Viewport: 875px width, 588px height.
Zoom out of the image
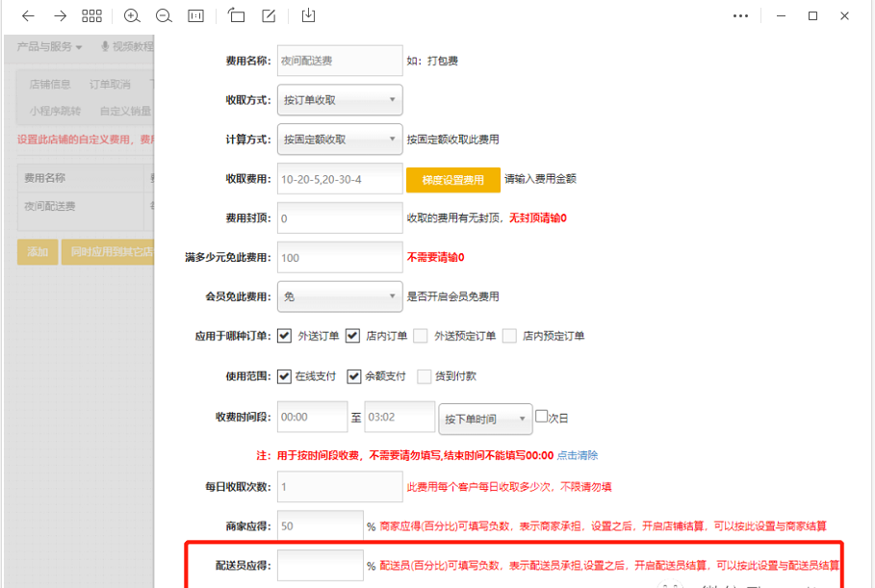point(164,16)
